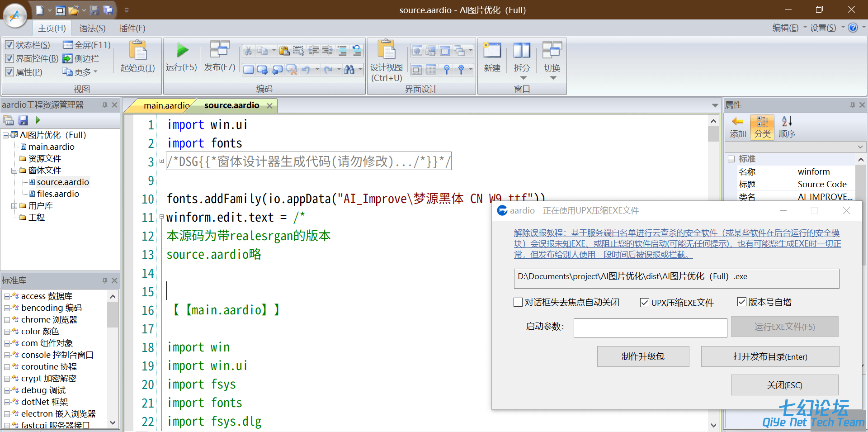Click the Save All icon in quick access bar

[x=108, y=10]
